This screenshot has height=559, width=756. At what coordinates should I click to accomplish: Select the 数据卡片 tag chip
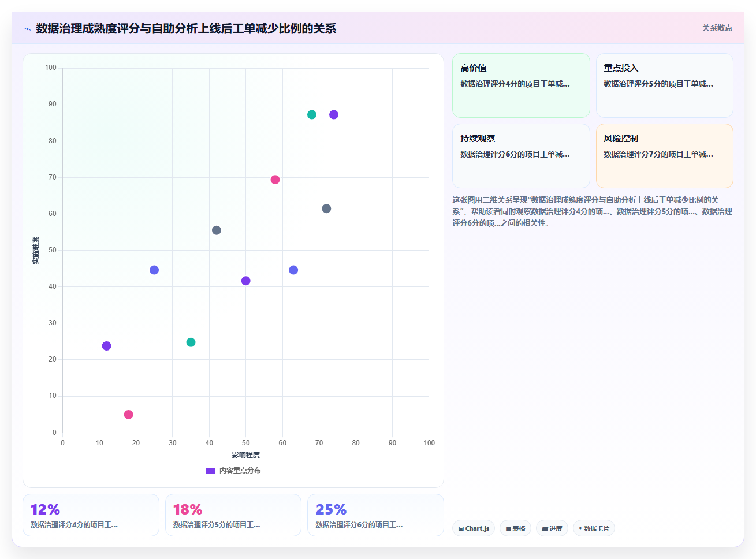594,528
